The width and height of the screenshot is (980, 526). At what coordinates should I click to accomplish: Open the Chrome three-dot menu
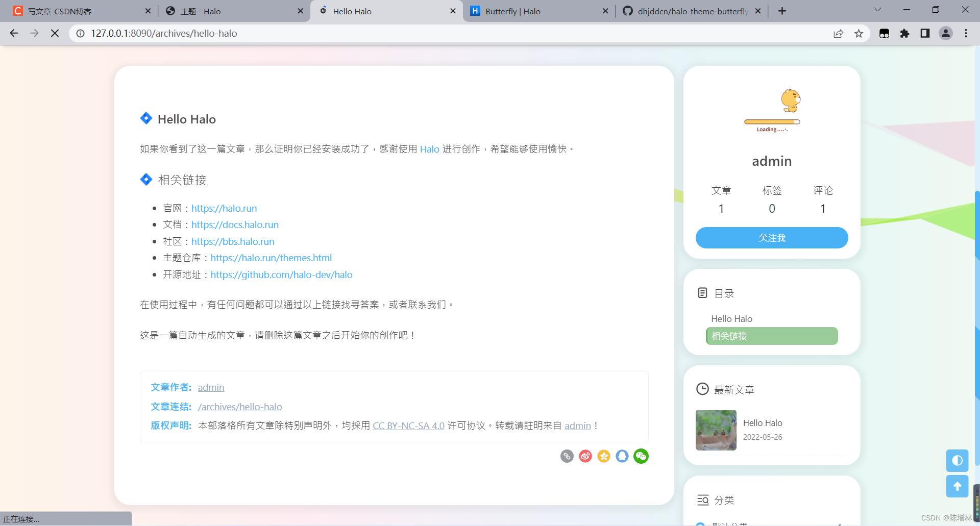coord(966,33)
